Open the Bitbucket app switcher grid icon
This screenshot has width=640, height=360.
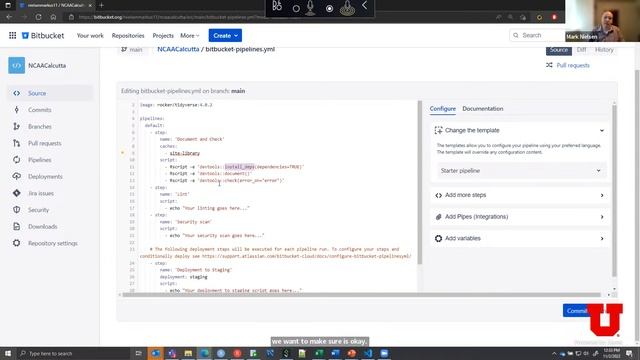[x=13, y=36]
